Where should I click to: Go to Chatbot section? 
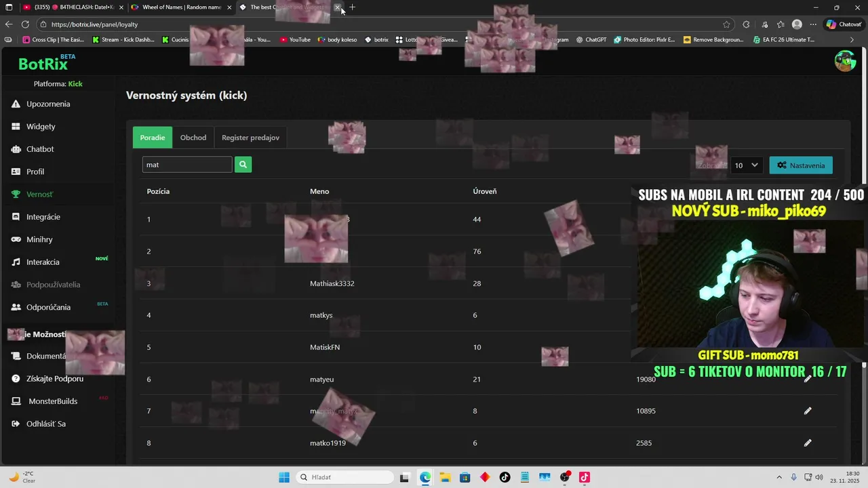[40, 149]
